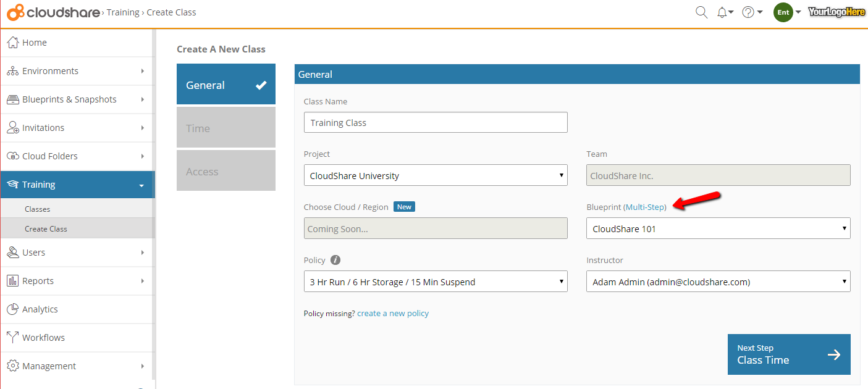Expand the Invitations submenu arrow

pyautogui.click(x=143, y=128)
